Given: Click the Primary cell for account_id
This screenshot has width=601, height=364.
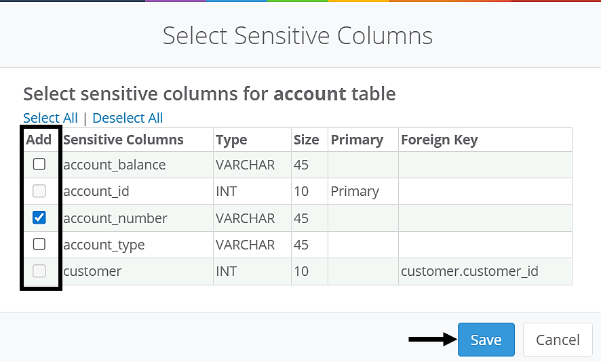Looking at the screenshot, I should 355,191.
